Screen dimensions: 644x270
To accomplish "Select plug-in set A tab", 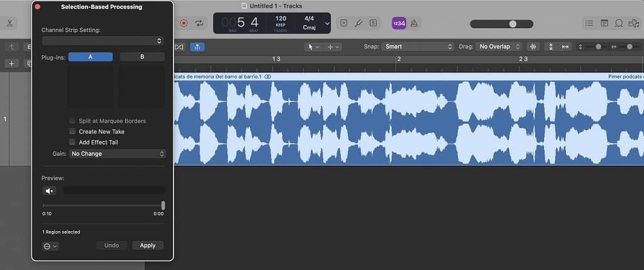I will click(91, 57).
